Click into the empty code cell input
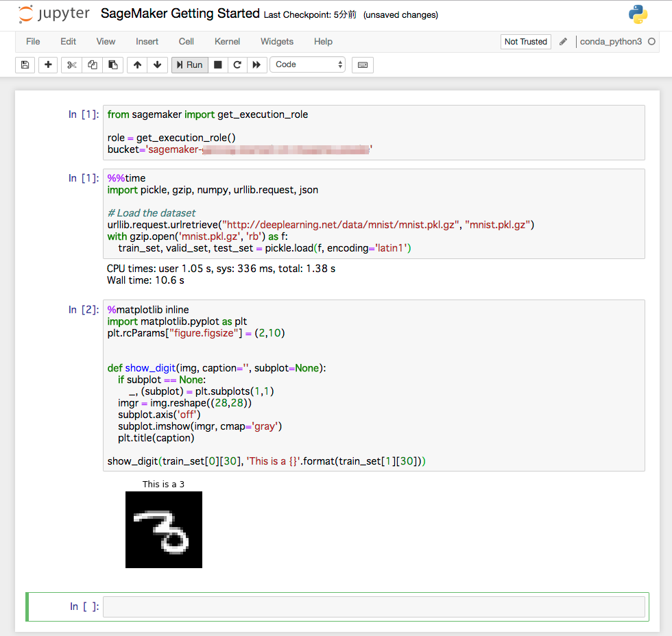The height and width of the screenshot is (636, 672). pos(374,607)
